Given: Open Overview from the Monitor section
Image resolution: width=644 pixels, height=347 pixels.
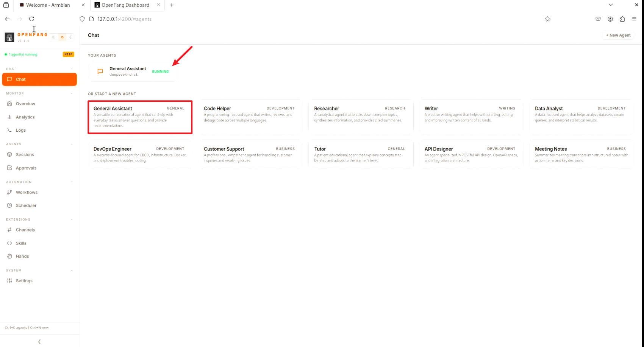Looking at the screenshot, I should (x=25, y=104).
